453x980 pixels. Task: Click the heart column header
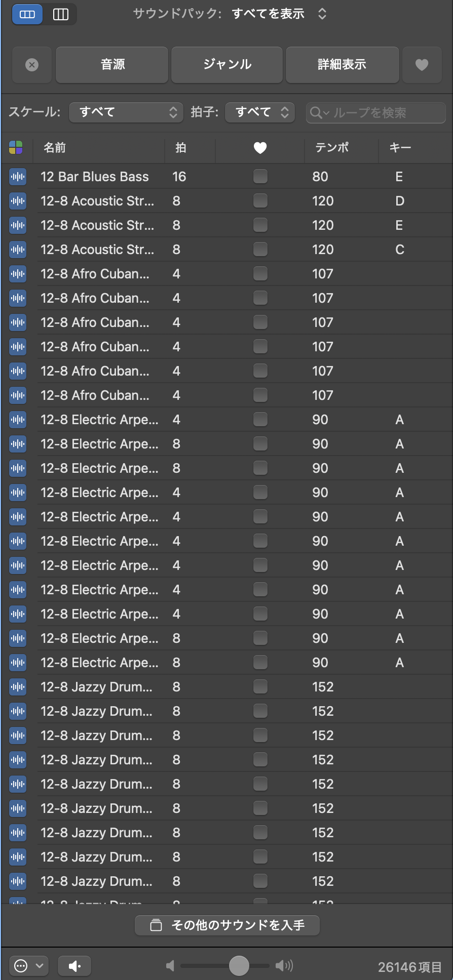[260, 148]
